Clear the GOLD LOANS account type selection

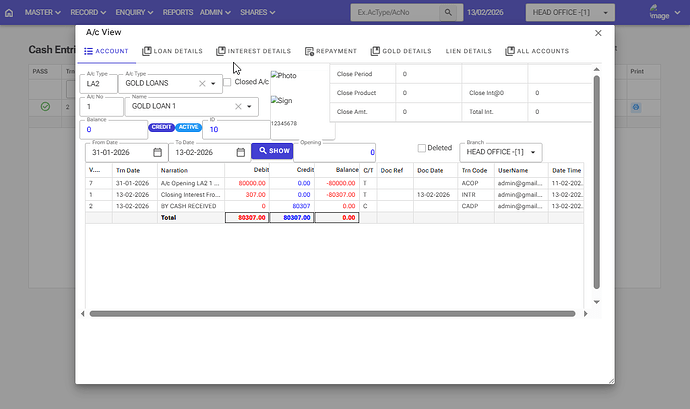pos(201,84)
